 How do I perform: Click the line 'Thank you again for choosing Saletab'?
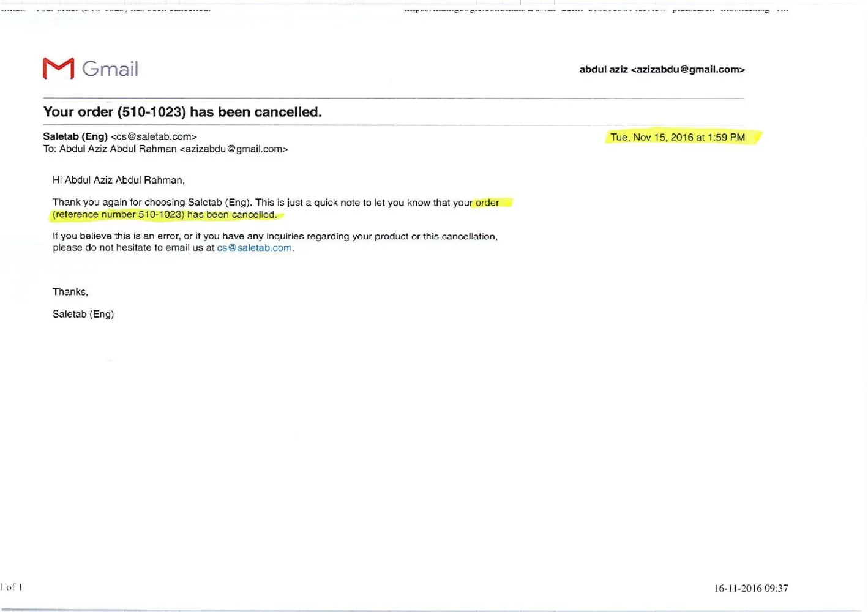(137, 202)
